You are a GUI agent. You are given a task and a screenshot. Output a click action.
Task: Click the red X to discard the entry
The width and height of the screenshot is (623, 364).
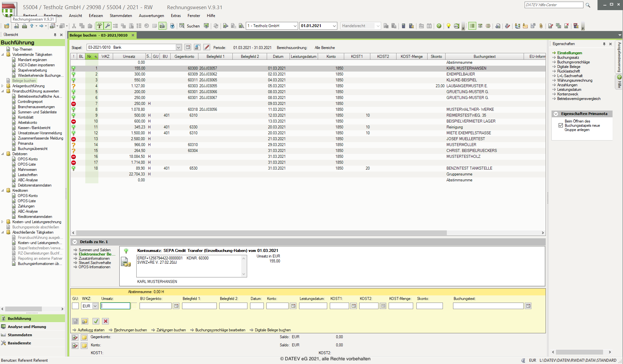(105, 321)
